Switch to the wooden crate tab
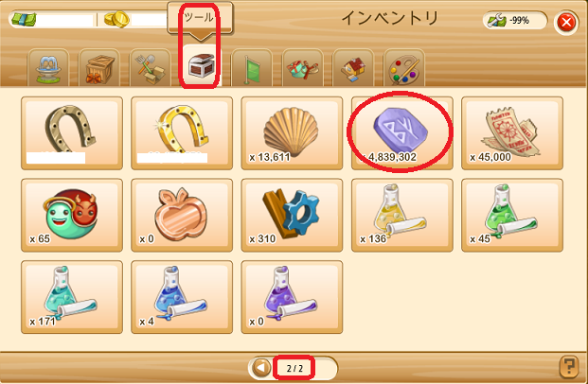588x384 pixels. click(x=99, y=68)
